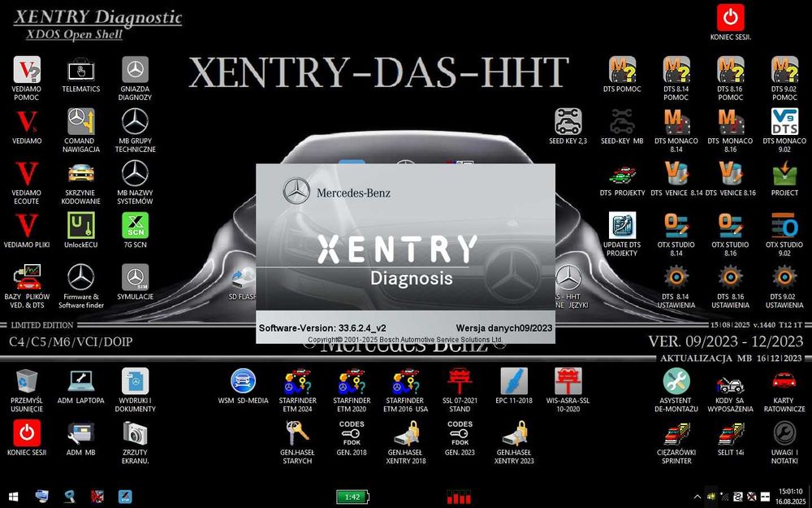Launch DTS VENICE 8.16
Screen dimensions: 812x508
click(731, 174)
